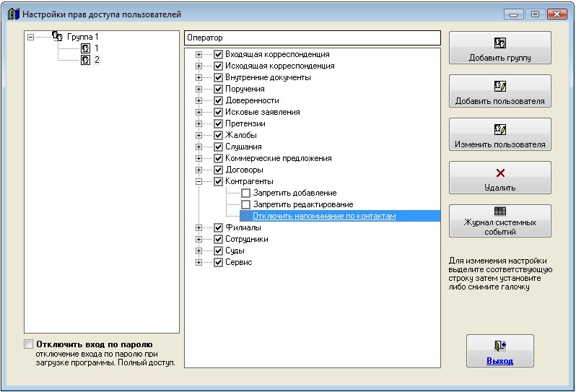
Task: Check Отключить напоминание по контактам checkbox
Action: click(x=245, y=216)
